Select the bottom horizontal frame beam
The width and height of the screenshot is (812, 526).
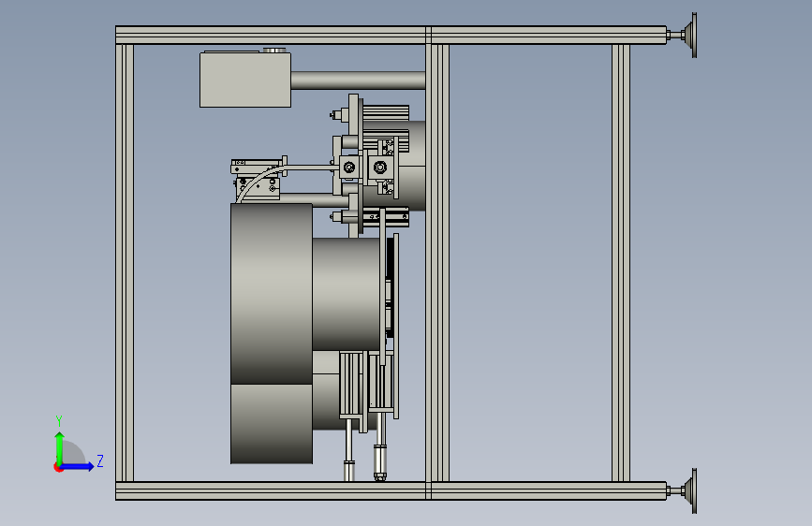tap(391, 490)
